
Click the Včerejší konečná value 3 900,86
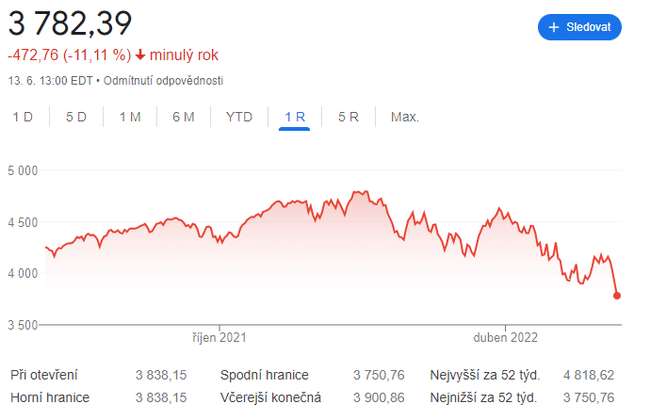(x=378, y=398)
